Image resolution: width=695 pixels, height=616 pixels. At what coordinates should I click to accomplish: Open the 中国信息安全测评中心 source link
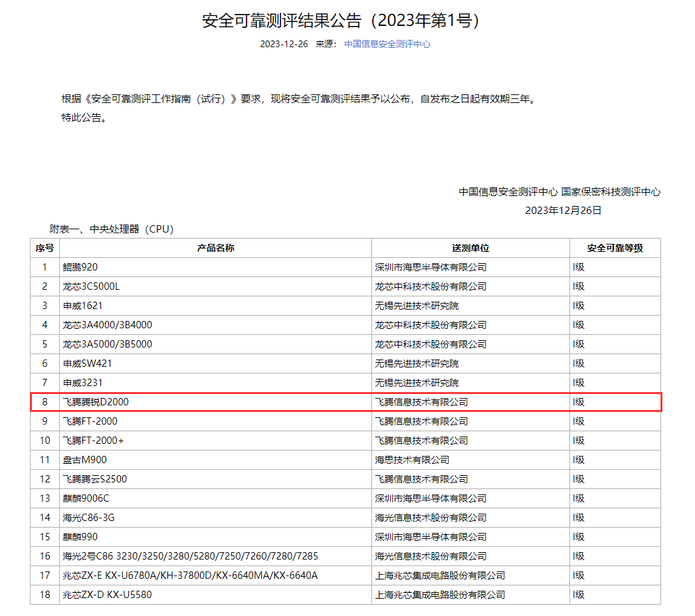pyautogui.click(x=387, y=44)
